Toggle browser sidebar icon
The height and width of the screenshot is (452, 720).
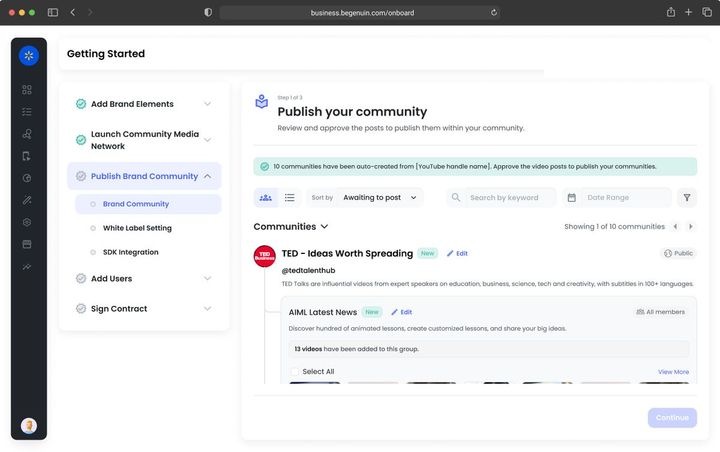click(53, 12)
